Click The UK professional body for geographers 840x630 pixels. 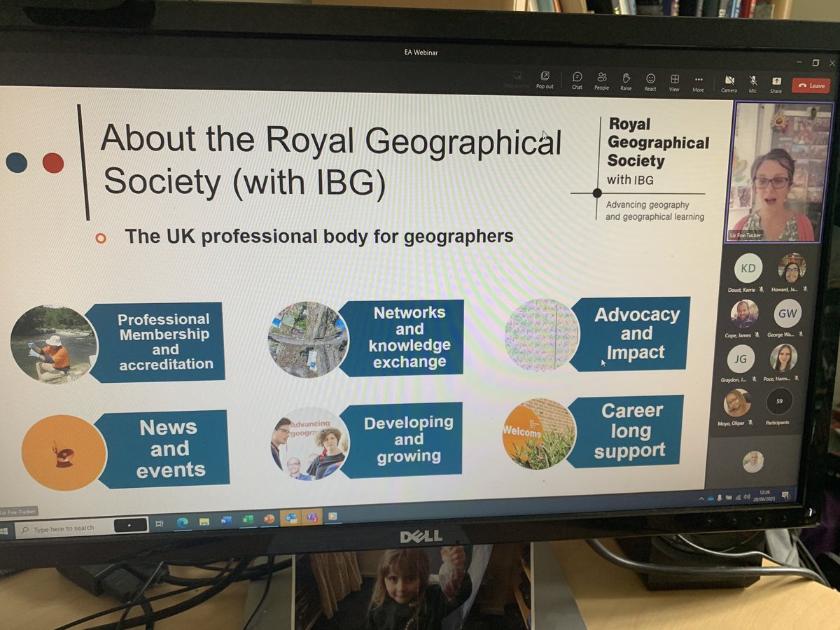[319, 236]
